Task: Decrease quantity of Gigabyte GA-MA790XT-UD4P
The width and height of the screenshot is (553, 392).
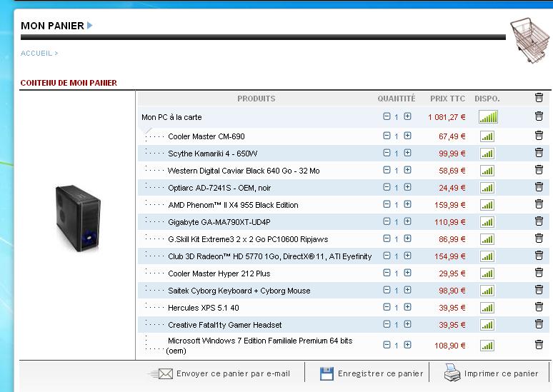Action: (x=387, y=221)
